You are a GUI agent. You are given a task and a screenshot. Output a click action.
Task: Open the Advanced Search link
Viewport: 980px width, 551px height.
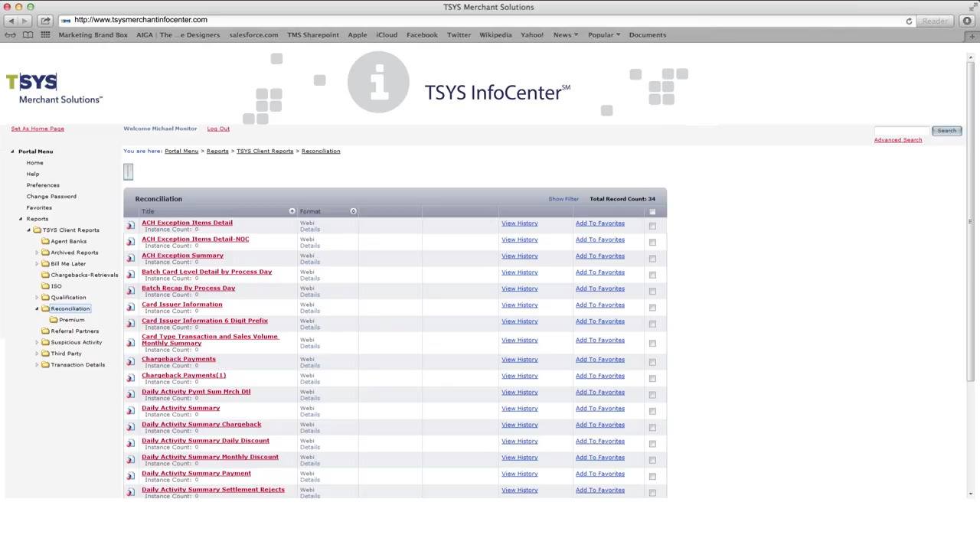point(898,140)
